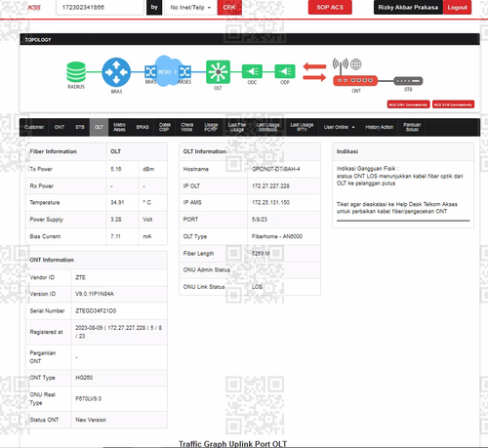Screen dimensions: 488x448
Task: Click the OLT Type Fiberhome - AN6000 value
Action: (277, 236)
